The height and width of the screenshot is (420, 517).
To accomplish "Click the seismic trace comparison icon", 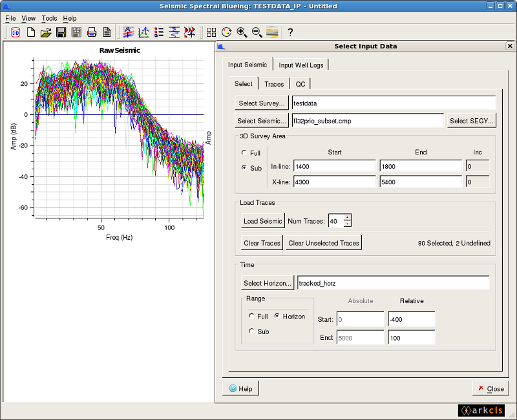I will click(x=189, y=32).
